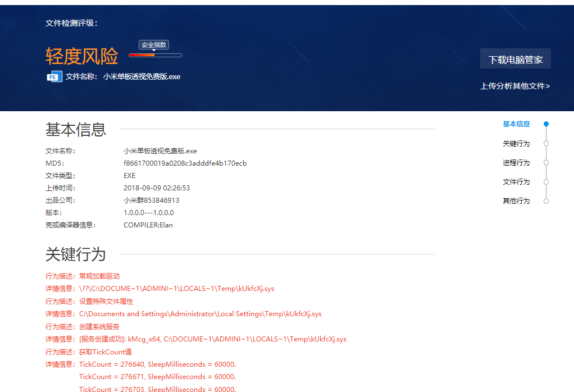574x392 pixels.
Task: Click the 轻度风险 rating text
Action: (82, 57)
